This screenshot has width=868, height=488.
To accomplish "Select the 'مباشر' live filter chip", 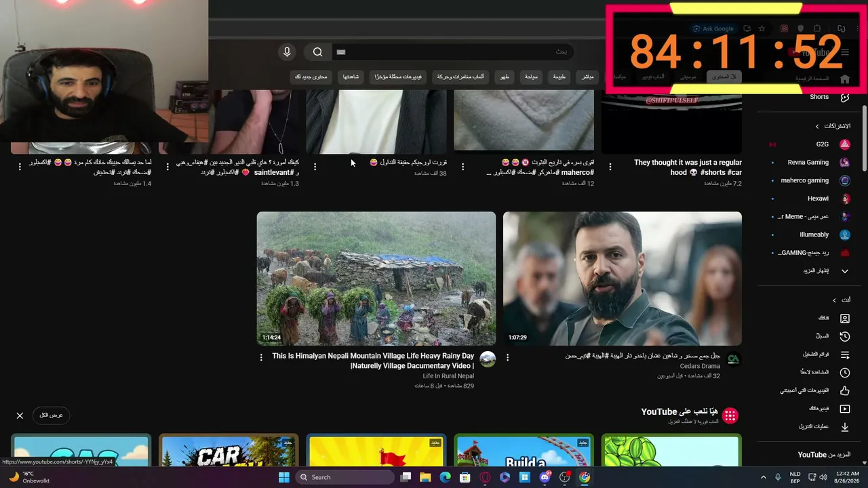I will (x=587, y=77).
